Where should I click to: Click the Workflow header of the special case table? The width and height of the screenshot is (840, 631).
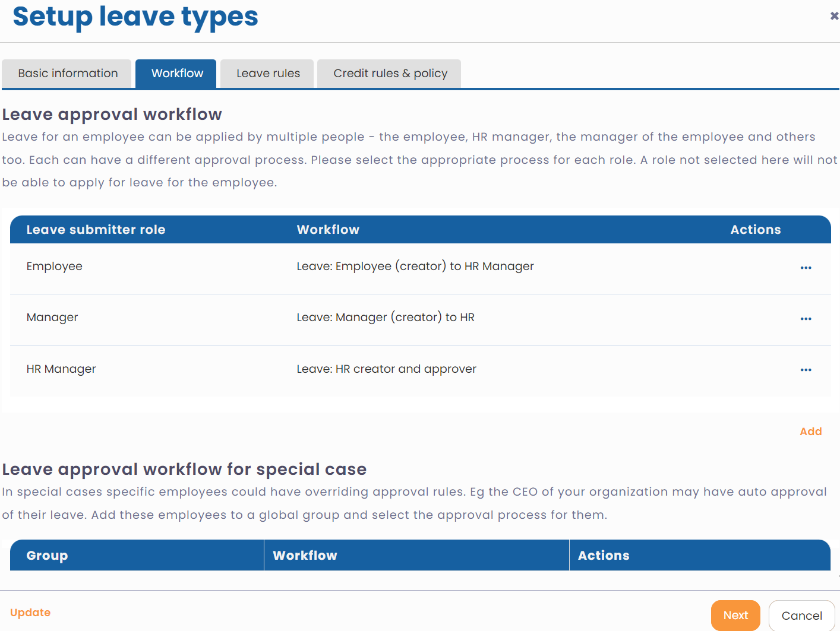point(305,556)
